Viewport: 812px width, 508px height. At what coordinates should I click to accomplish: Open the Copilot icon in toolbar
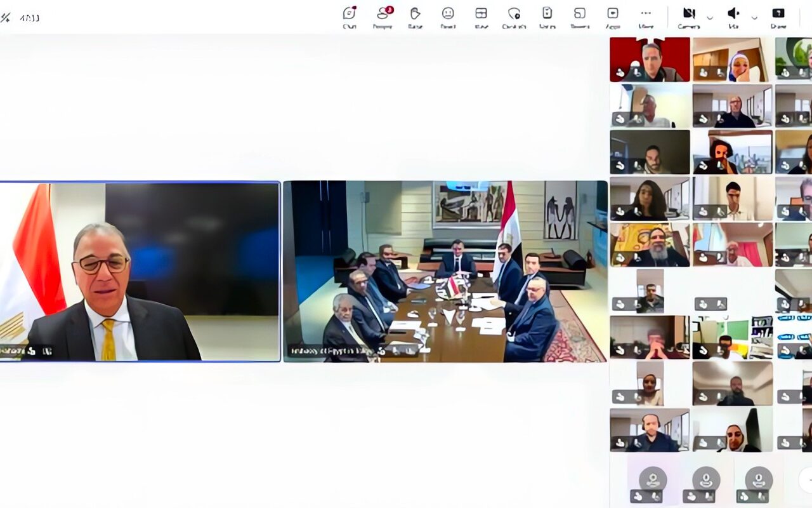tap(514, 17)
